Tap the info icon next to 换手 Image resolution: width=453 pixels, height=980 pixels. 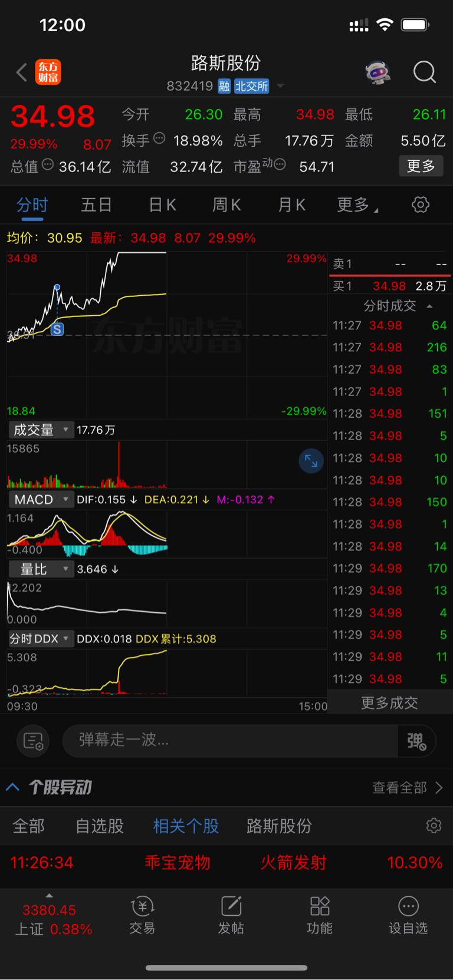(x=159, y=138)
